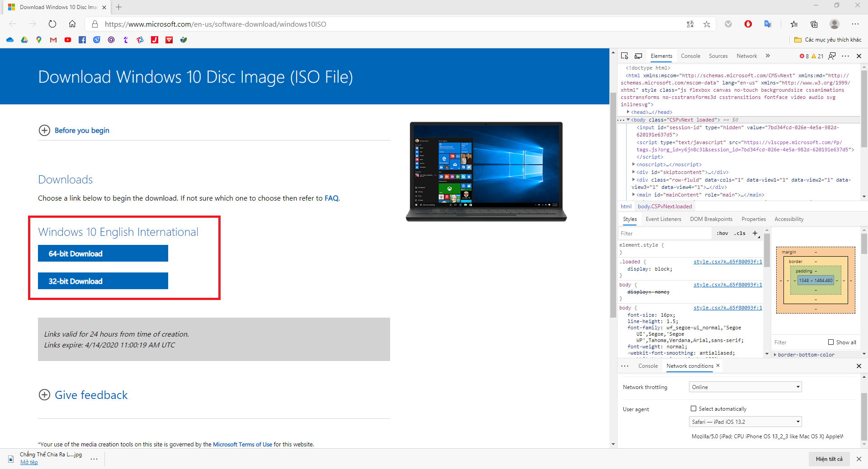Switch to the Network tab
868x469 pixels.
coord(747,56)
